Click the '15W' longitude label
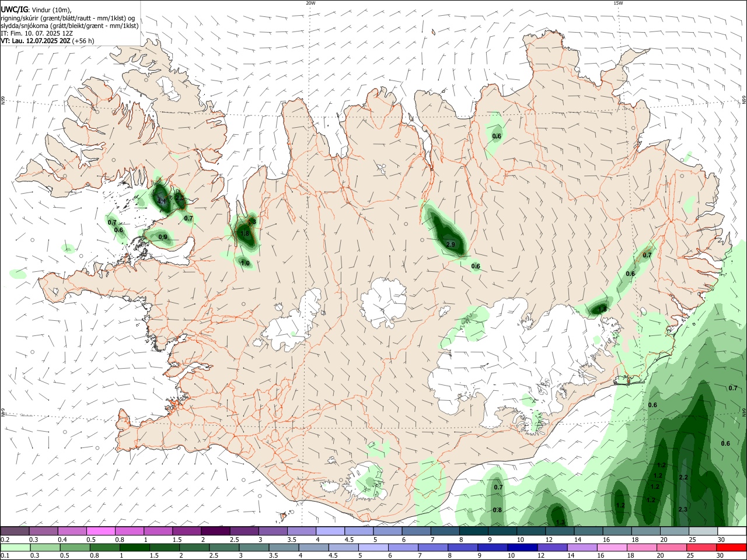The image size is (747, 560). 618,3
